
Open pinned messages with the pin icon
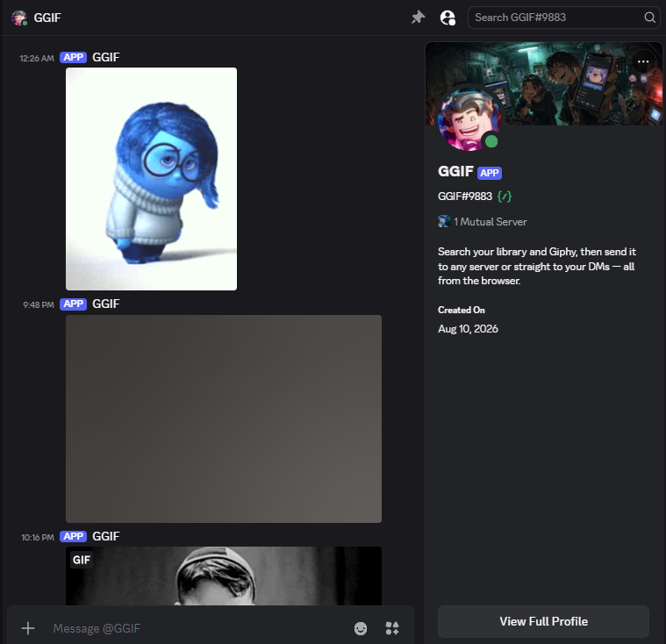pos(418,18)
